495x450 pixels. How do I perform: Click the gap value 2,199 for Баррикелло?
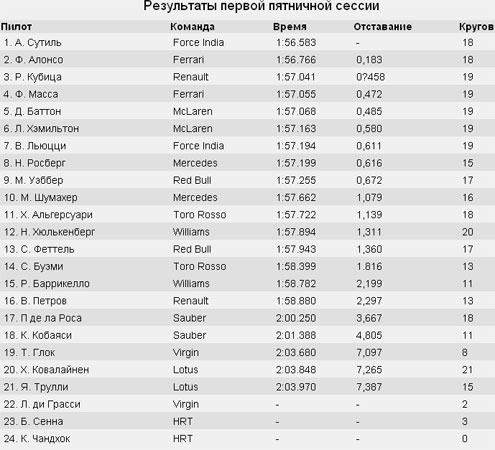click(x=369, y=284)
